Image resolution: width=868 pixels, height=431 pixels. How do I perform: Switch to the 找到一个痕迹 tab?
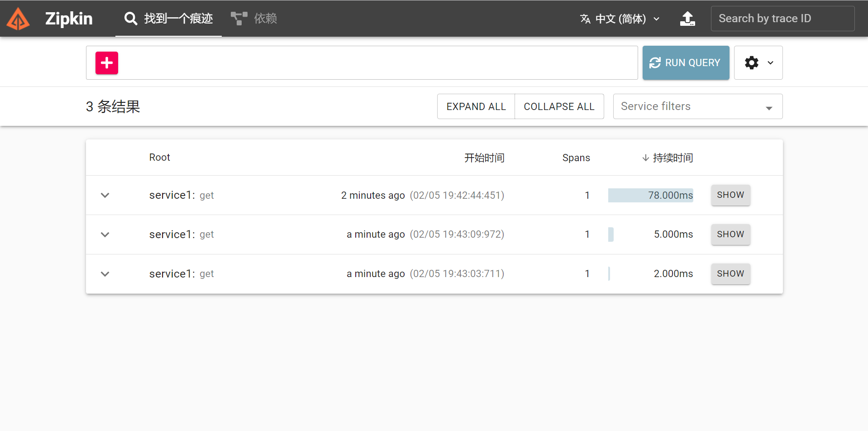pos(168,19)
